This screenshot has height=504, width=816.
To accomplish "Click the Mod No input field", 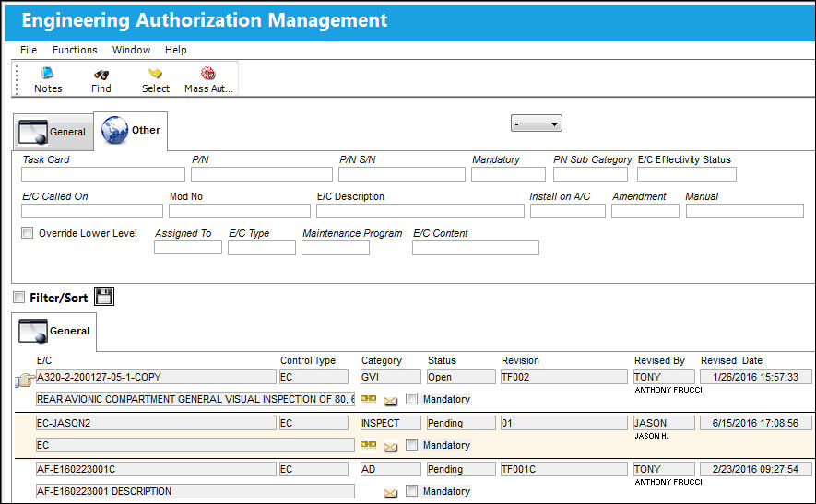I will click(240, 211).
